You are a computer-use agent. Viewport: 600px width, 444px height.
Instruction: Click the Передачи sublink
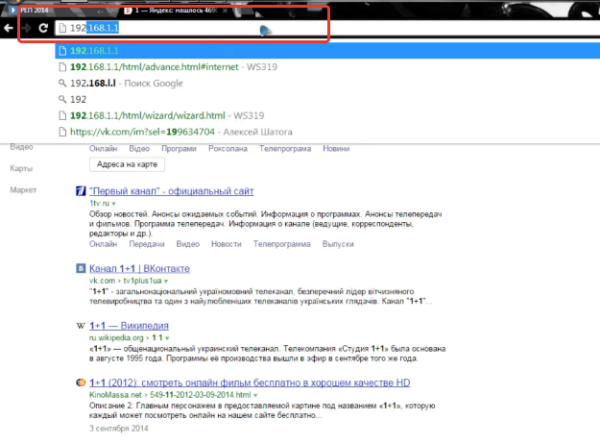(147, 244)
